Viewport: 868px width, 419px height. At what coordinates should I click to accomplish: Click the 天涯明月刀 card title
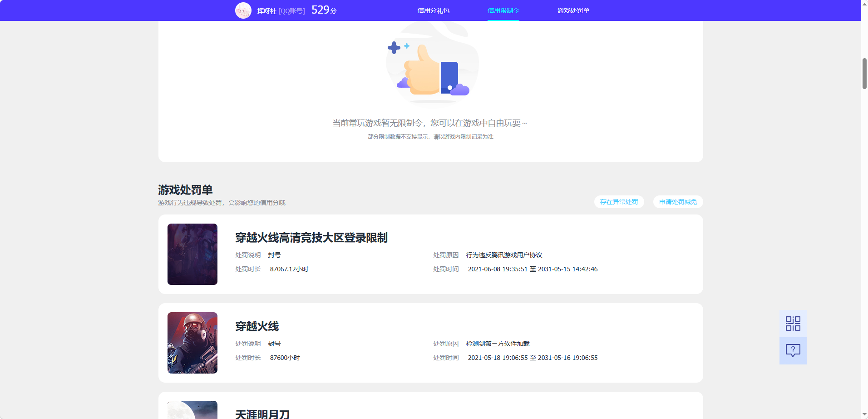coord(262,414)
